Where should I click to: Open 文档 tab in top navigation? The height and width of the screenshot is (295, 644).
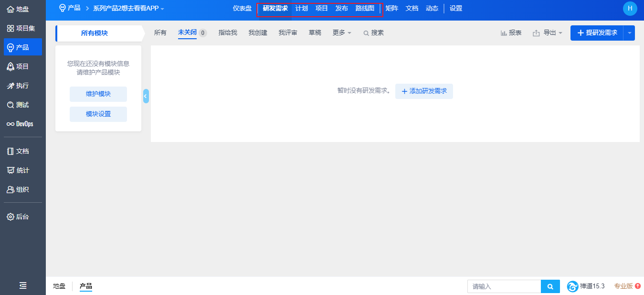tap(412, 9)
